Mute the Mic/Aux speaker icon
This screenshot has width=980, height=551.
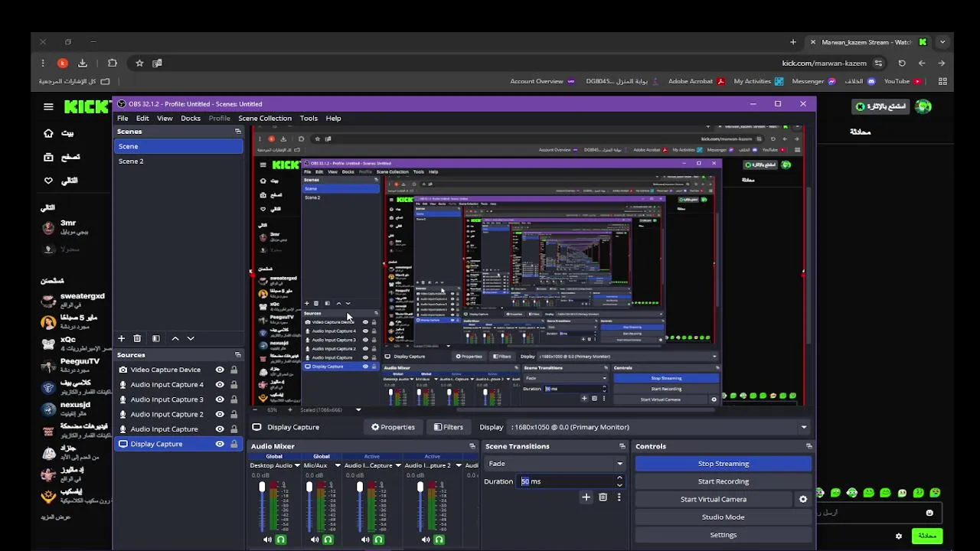click(x=315, y=540)
